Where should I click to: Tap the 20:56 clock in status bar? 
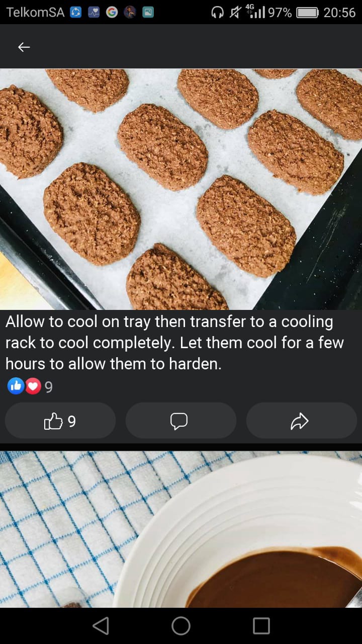[x=339, y=13]
